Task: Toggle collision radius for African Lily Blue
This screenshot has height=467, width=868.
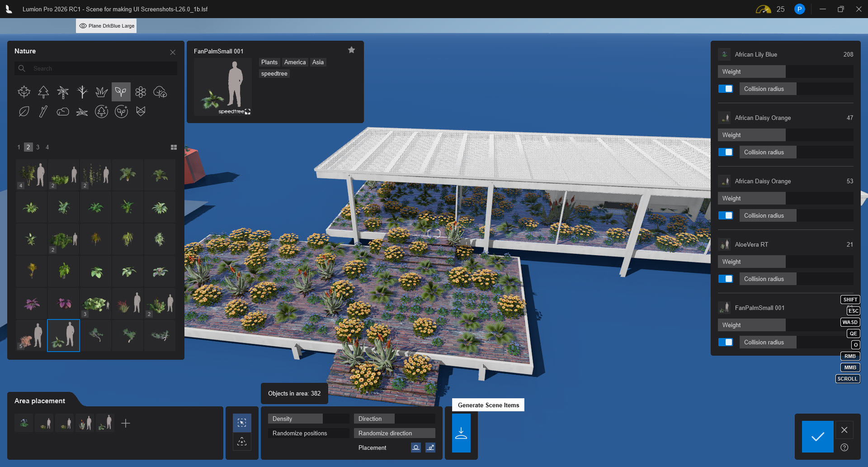Action: (x=726, y=89)
